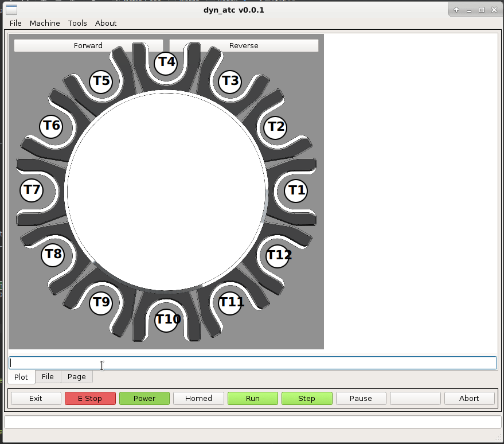Click the white center hub of carousel

tap(166, 191)
